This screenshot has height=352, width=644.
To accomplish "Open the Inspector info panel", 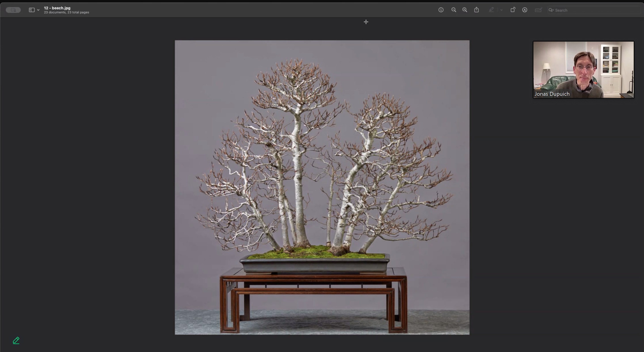I will pyautogui.click(x=441, y=10).
